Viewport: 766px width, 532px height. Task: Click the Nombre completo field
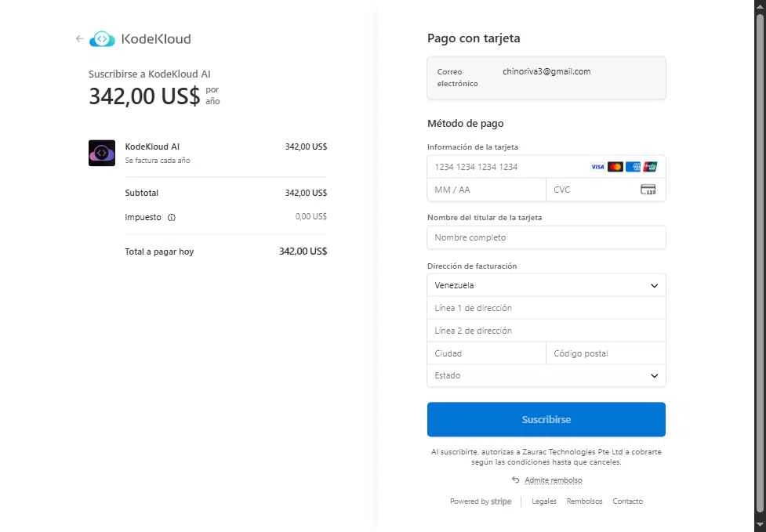(x=546, y=237)
